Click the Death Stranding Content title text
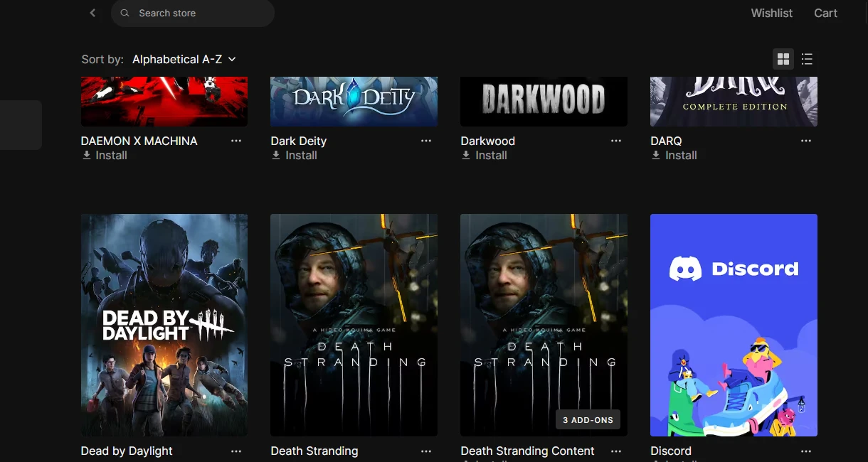Screen dimensions: 868x462 528,451
